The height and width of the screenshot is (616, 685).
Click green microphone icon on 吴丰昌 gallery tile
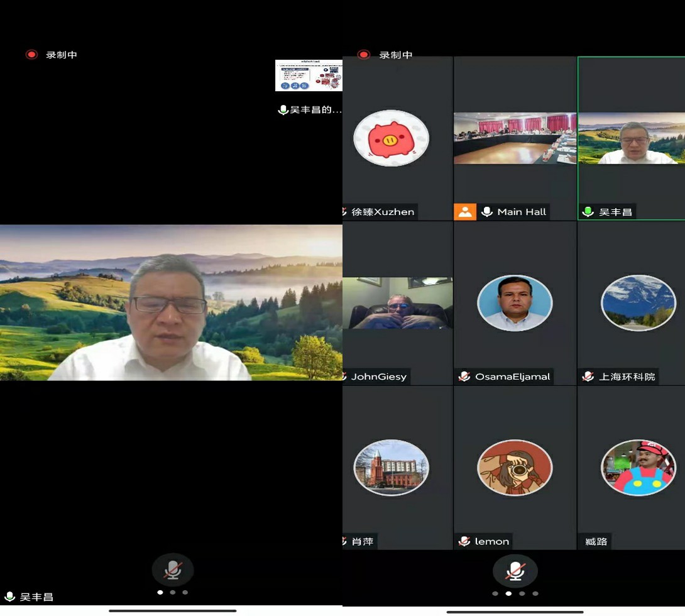[588, 212]
